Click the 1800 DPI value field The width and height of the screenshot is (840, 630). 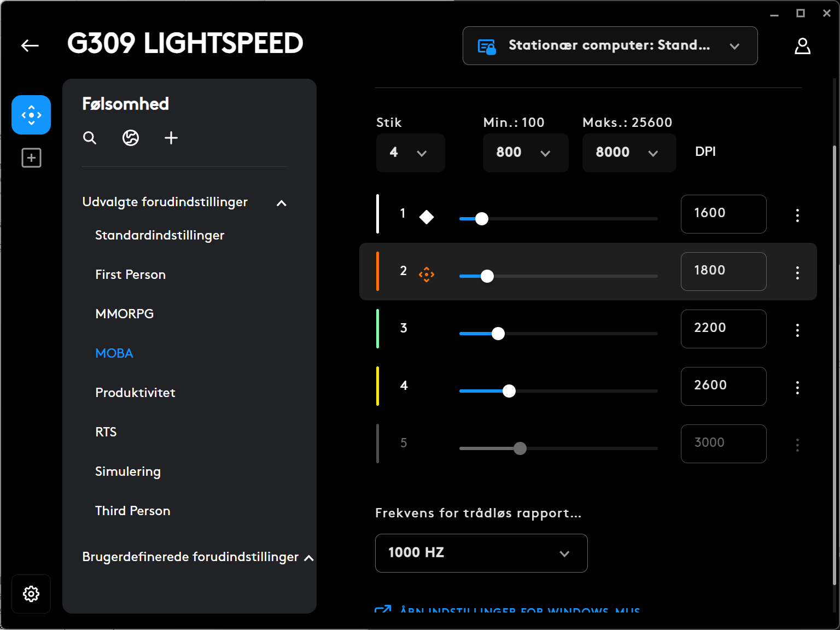click(x=724, y=271)
